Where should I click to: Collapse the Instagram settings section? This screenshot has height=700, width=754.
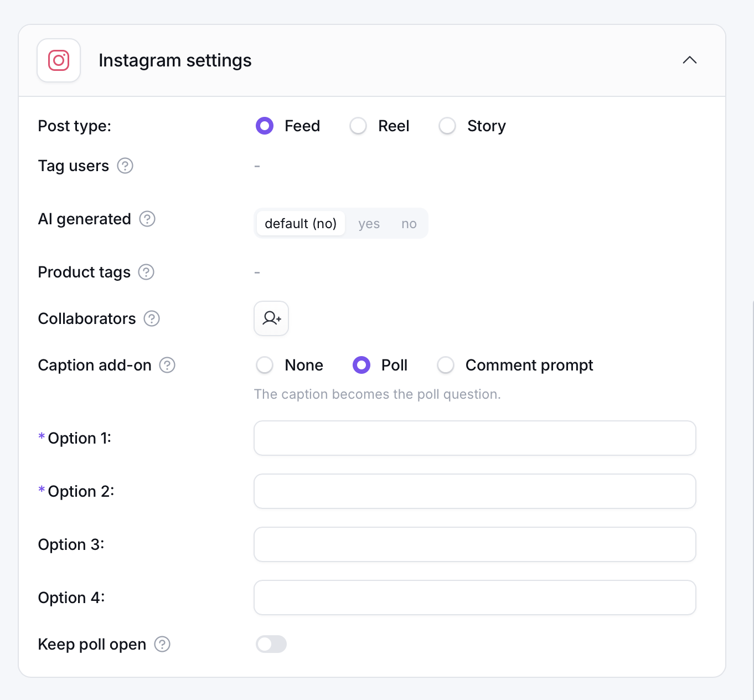coord(690,60)
